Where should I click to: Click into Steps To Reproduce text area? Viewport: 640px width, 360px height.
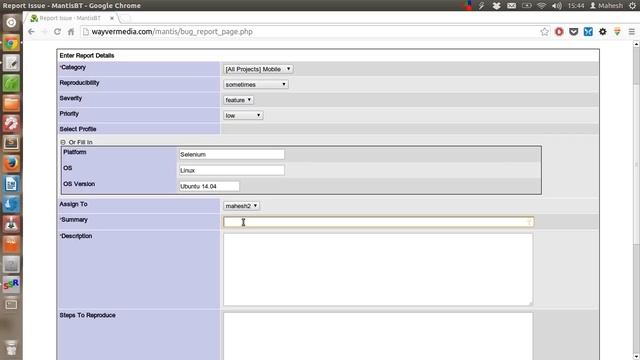(378, 336)
